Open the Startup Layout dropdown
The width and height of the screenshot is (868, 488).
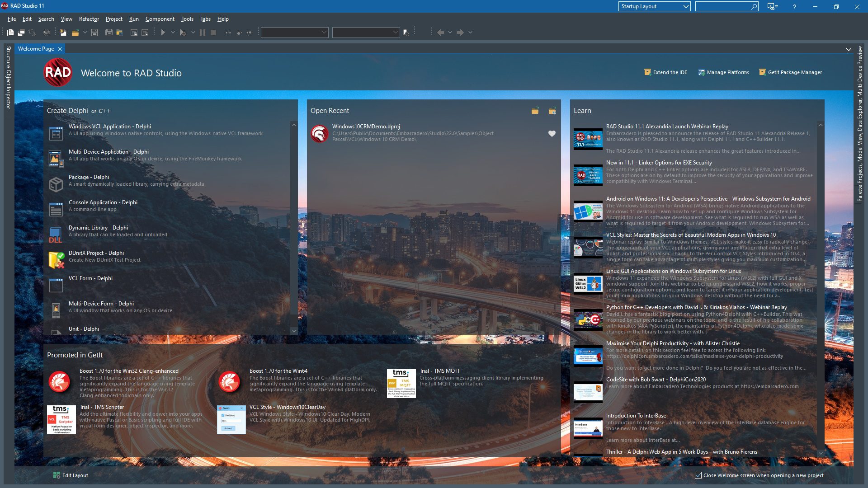pos(654,6)
